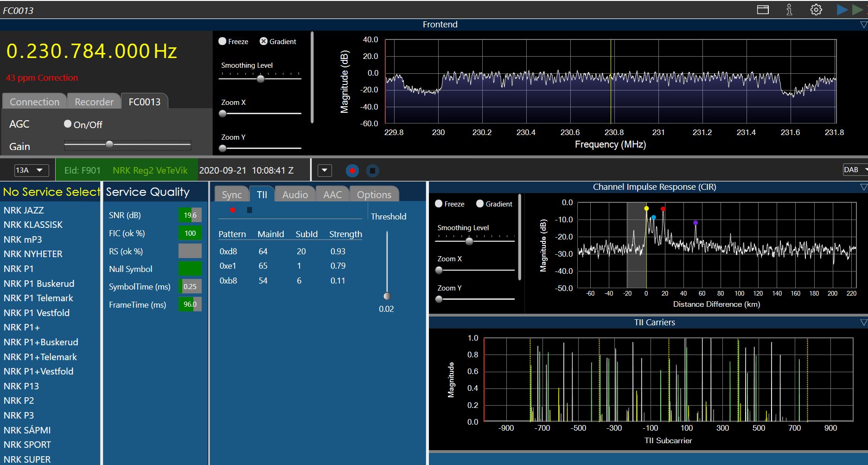Open the Recorder tab
The width and height of the screenshot is (868, 465).
click(x=94, y=102)
